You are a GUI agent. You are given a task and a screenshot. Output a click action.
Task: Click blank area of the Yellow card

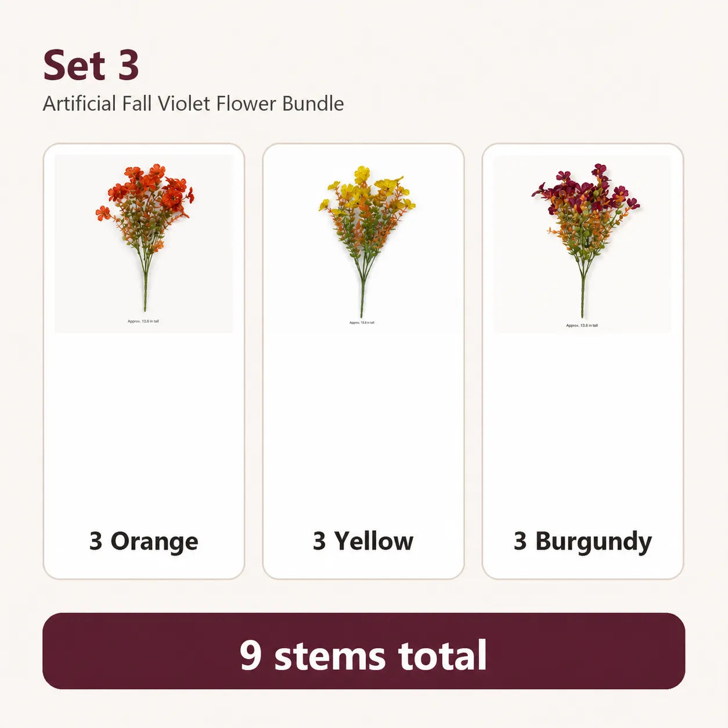click(x=363, y=430)
